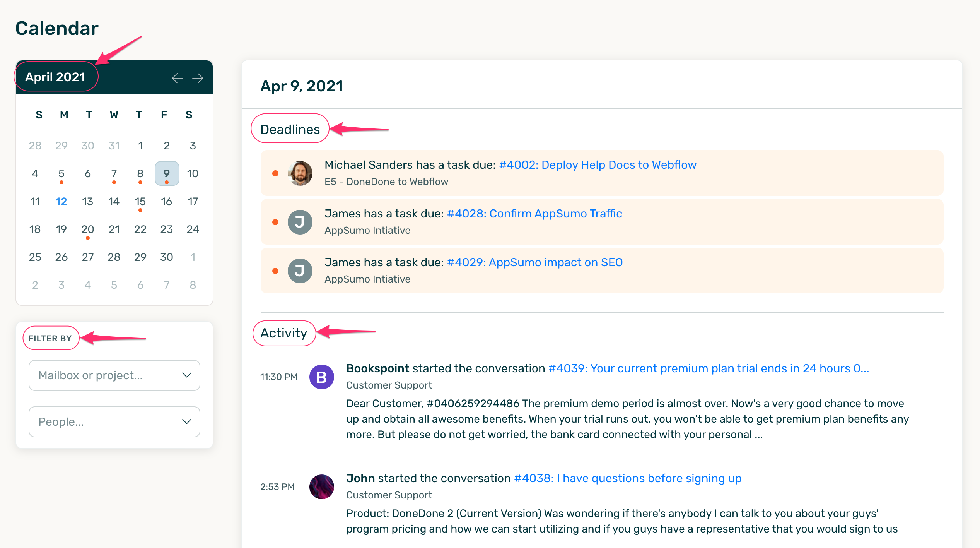Open task #4029: AppSumo impact on SEO
This screenshot has width=980, height=548.
coord(535,262)
